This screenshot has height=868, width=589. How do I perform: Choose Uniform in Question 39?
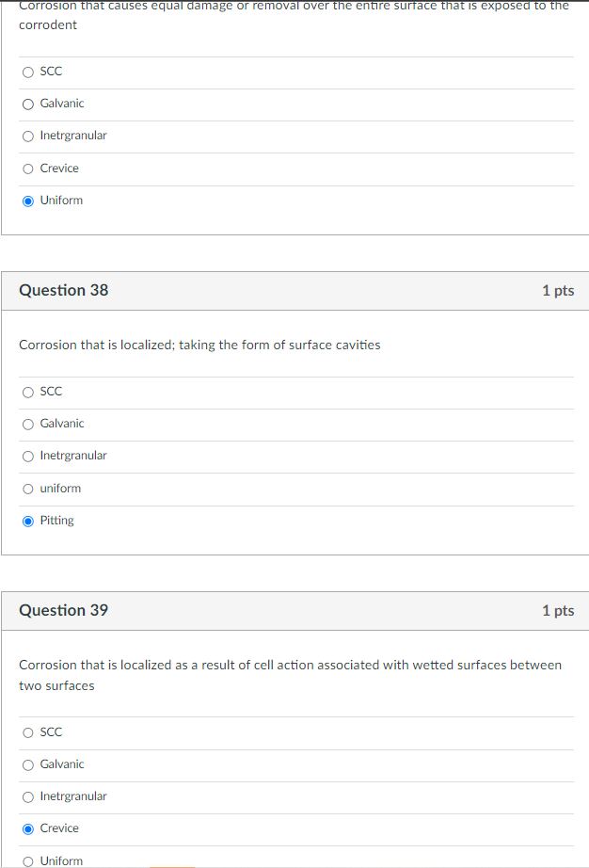point(28,861)
